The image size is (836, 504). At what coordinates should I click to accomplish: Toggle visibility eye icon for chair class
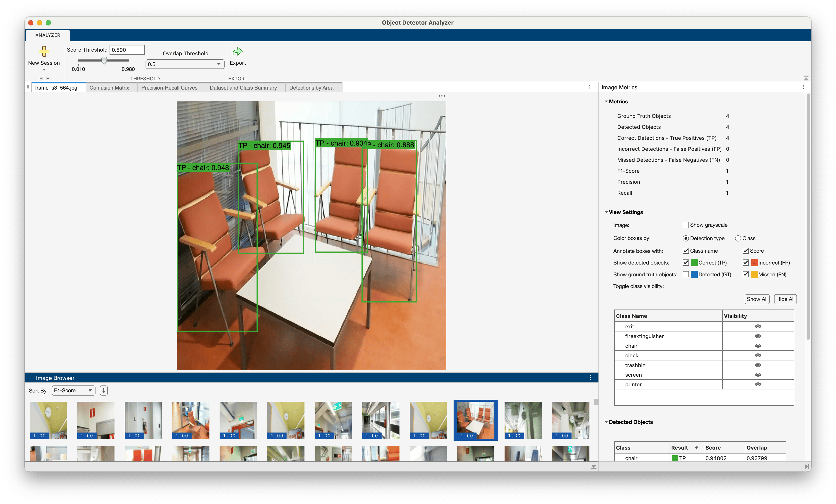click(758, 346)
